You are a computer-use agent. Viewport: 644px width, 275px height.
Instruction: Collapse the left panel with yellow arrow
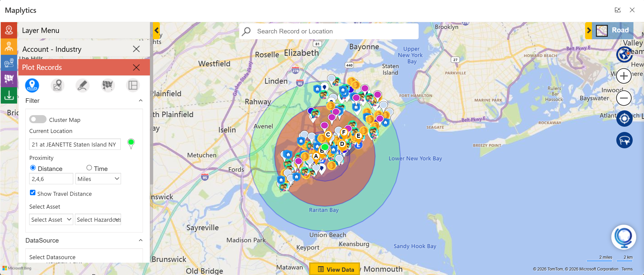[x=156, y=30]
